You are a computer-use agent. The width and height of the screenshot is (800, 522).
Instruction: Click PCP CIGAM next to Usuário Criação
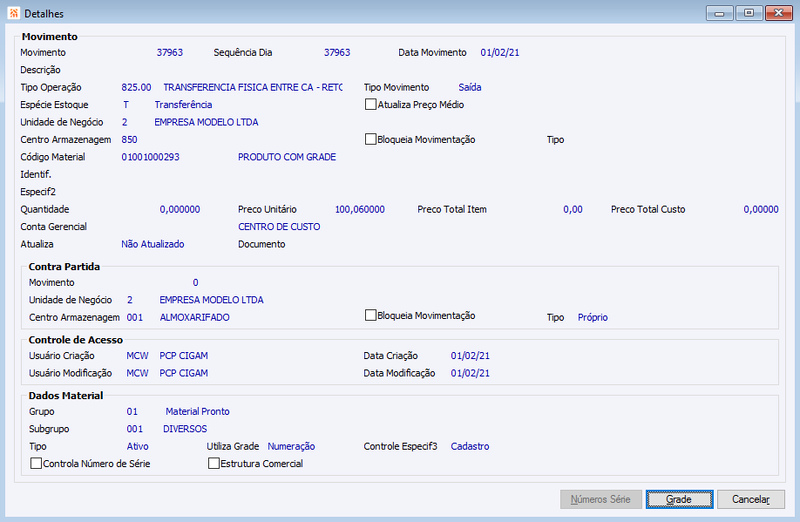pos(184,356)
